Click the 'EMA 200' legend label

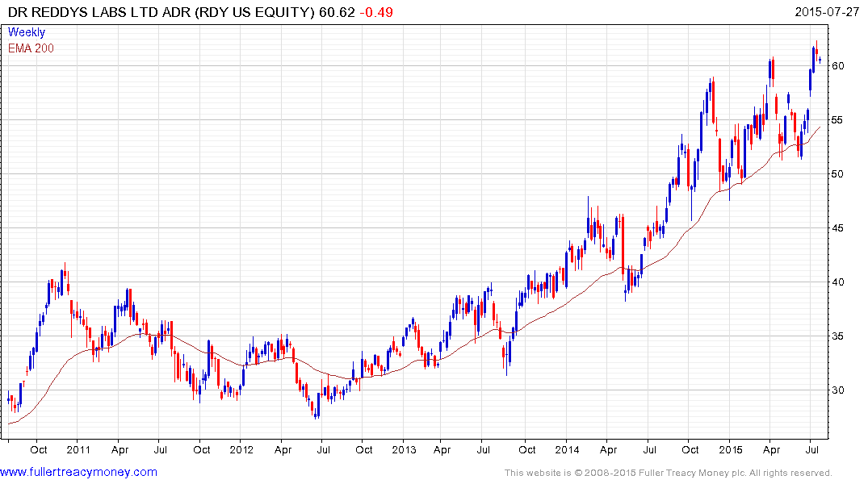[x=31, y=48]
